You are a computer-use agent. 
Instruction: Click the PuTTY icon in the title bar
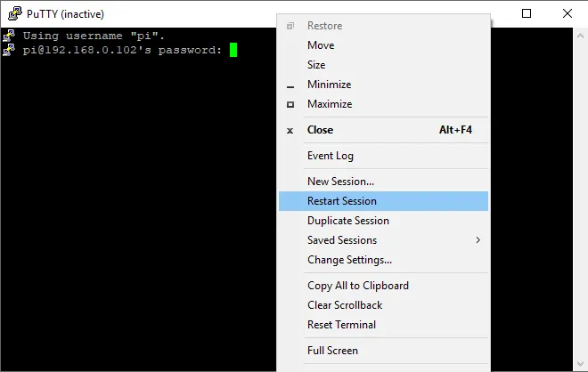pos(15,13)
